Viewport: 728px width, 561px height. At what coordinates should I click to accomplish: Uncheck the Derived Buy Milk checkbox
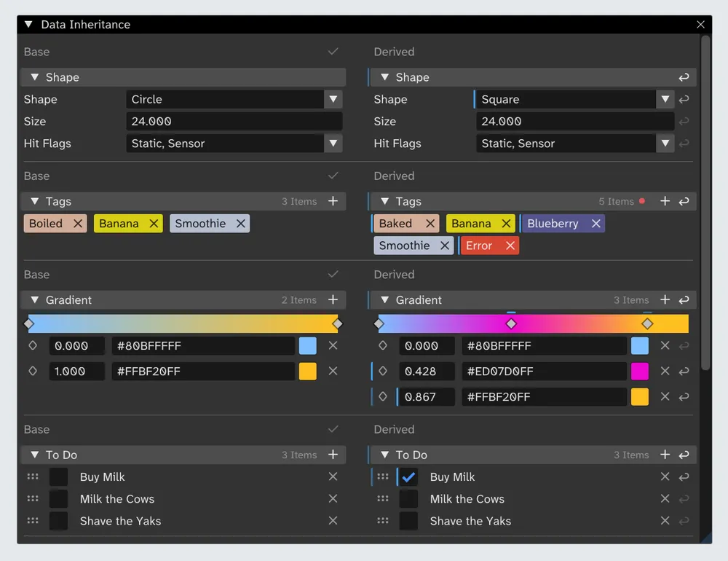(408, 477)
